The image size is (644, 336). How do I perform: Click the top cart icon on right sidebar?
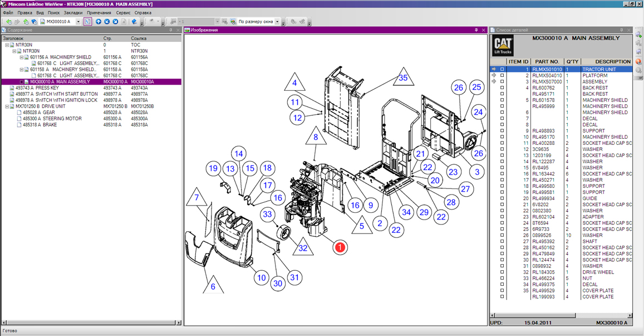click(638, 35)
